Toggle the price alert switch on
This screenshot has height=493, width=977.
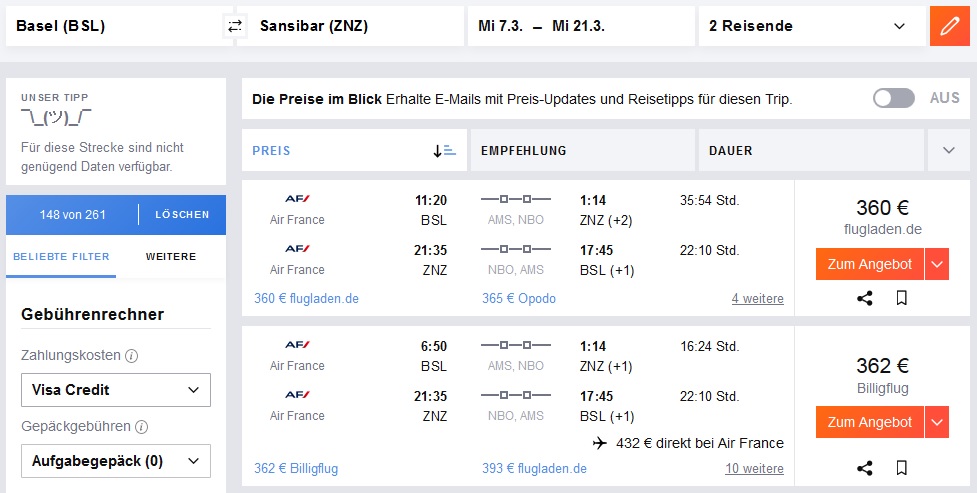[894, 98]
